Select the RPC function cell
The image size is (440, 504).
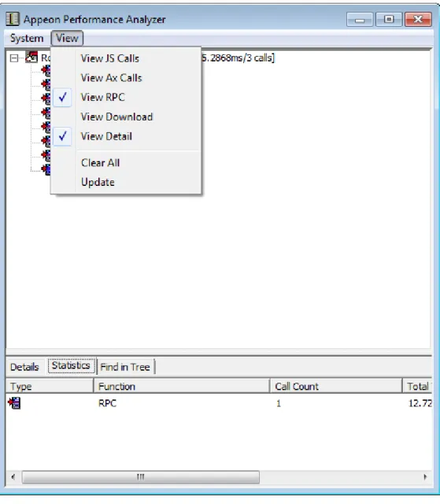[107, 403]
